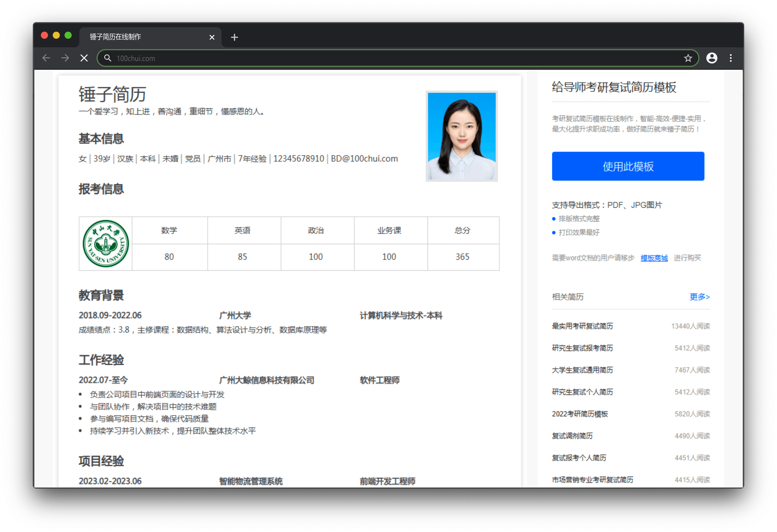Click the browser forward arrow
Viewport: 777px width, 532px height.
click(65, 58)
